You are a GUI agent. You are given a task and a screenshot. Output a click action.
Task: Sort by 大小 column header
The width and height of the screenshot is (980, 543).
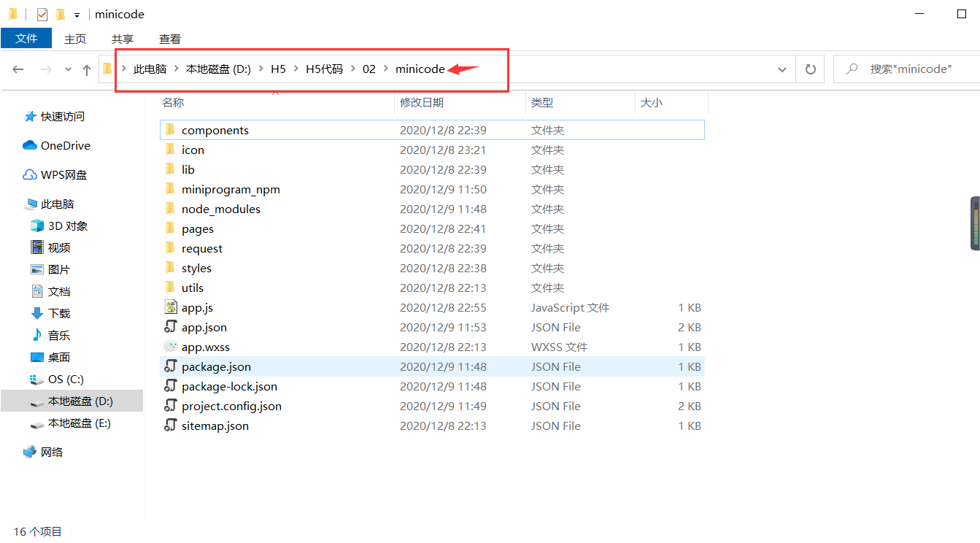[x=652, y=103]
